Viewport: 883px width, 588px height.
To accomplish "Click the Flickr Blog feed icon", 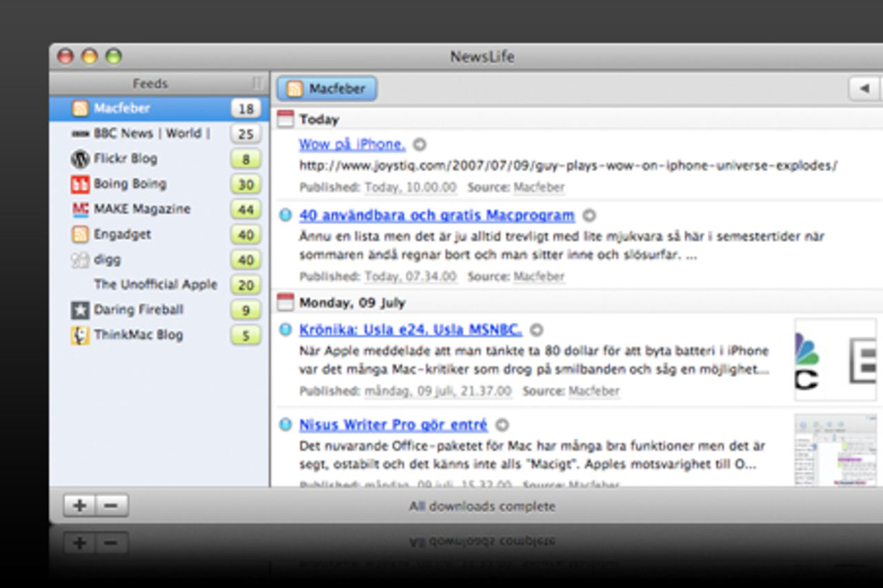I will [81, 159].
